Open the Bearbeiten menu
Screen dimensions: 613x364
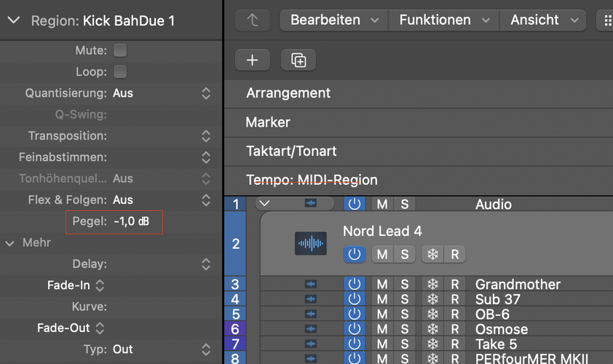(x=334, y=20)
